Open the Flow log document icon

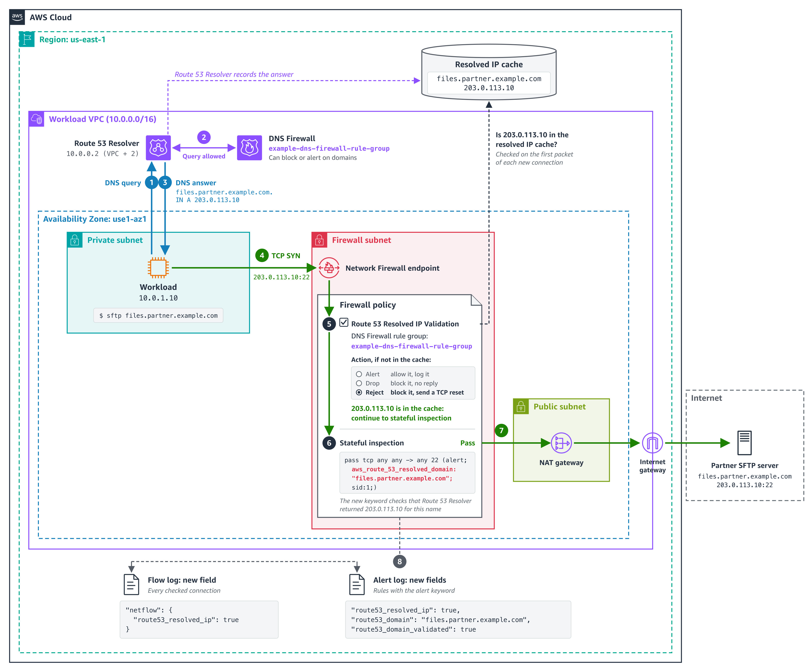click(131, 584)
